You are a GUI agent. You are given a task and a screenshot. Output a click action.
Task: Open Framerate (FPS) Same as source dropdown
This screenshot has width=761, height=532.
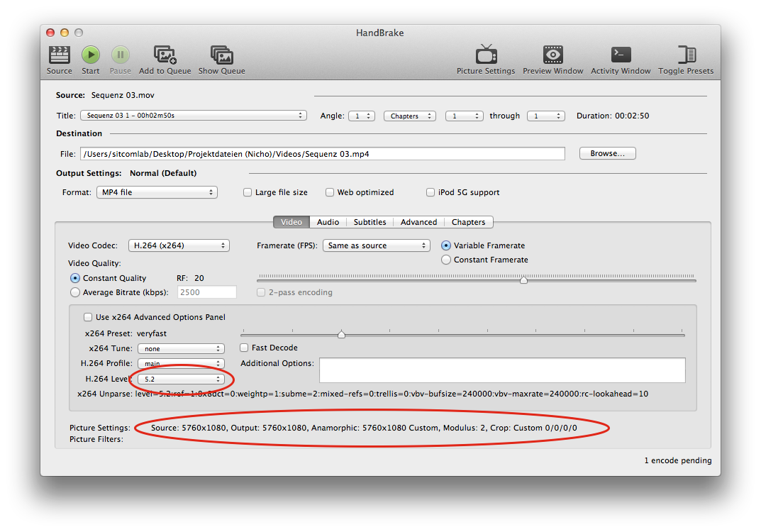click(377, 245)
